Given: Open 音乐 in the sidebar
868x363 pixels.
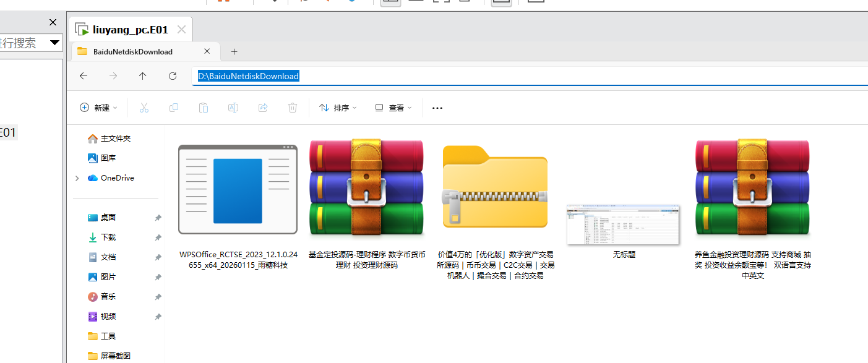Looking at the screenshot, I should click(x=102, y=297).
